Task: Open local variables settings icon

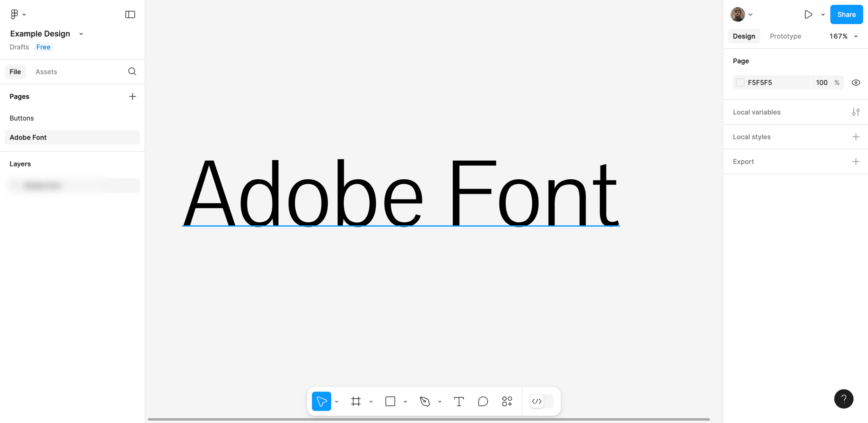Action: pyautogui.click(x=856, y=112)
